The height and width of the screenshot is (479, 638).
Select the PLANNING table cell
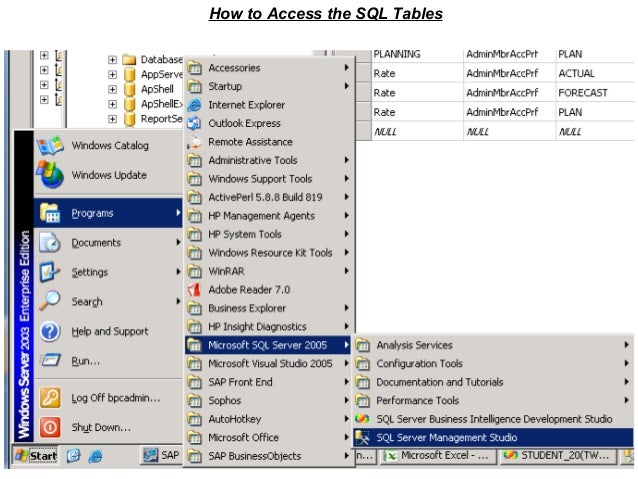417,54
